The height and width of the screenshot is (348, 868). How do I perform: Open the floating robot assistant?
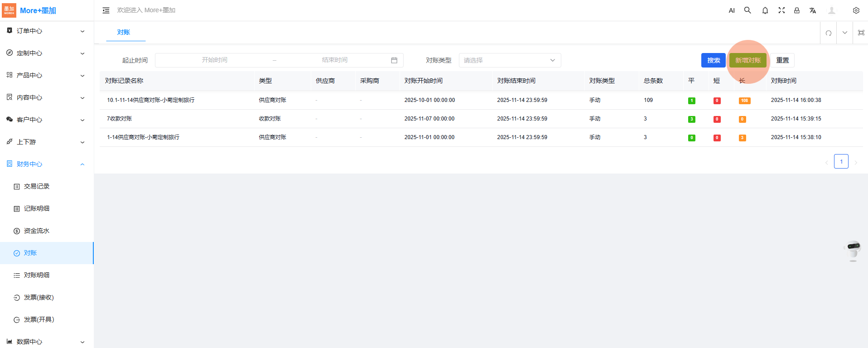(853, 249)
